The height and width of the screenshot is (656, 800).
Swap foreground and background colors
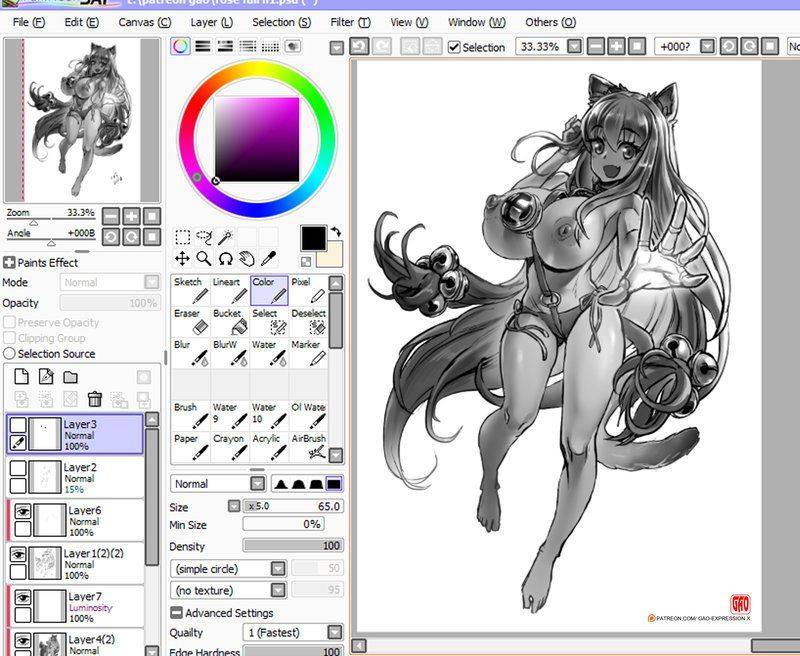click(336, 232)
